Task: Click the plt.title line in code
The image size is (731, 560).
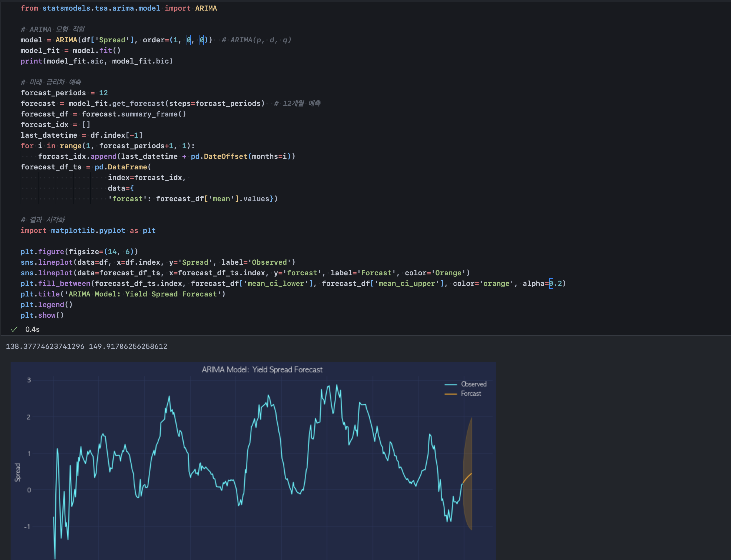Action: pyautogui.click(x=123, y=294)
